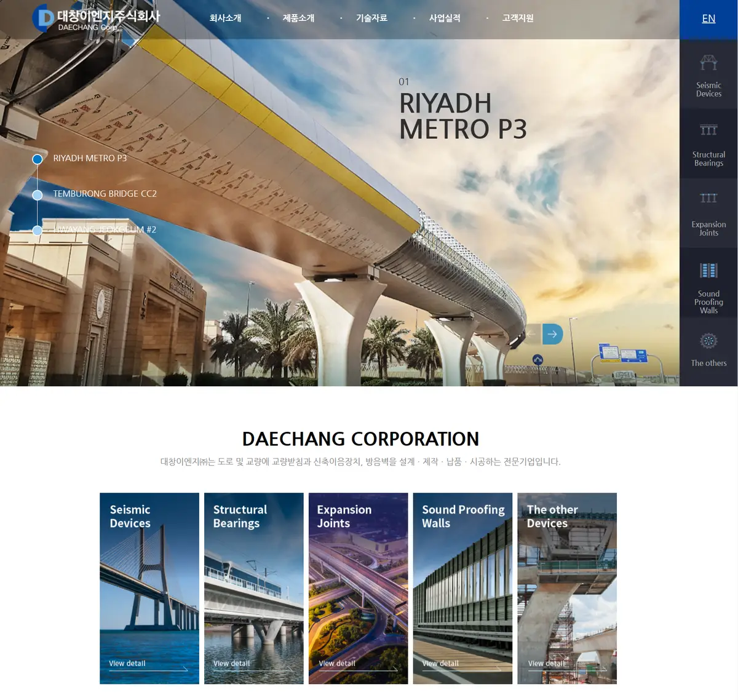
Task: Click DAECHANG CORPORATION heading
Action: coord(360,439)
